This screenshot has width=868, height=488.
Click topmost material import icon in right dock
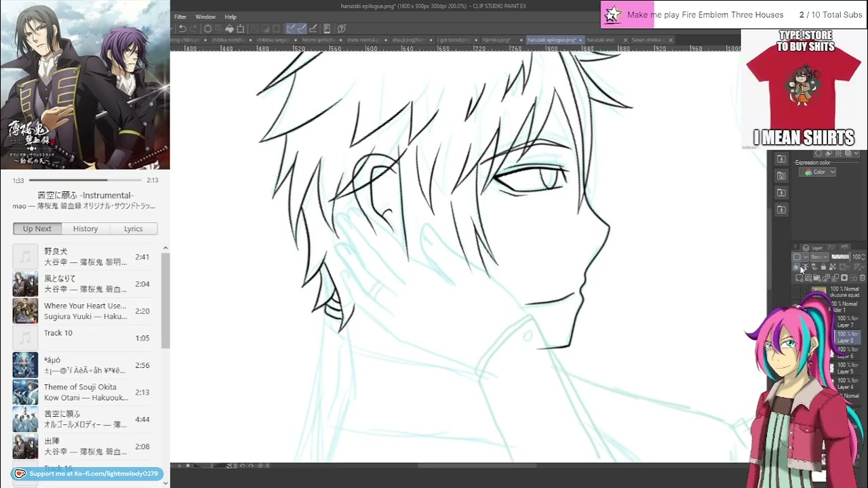[x=781, y=159]
